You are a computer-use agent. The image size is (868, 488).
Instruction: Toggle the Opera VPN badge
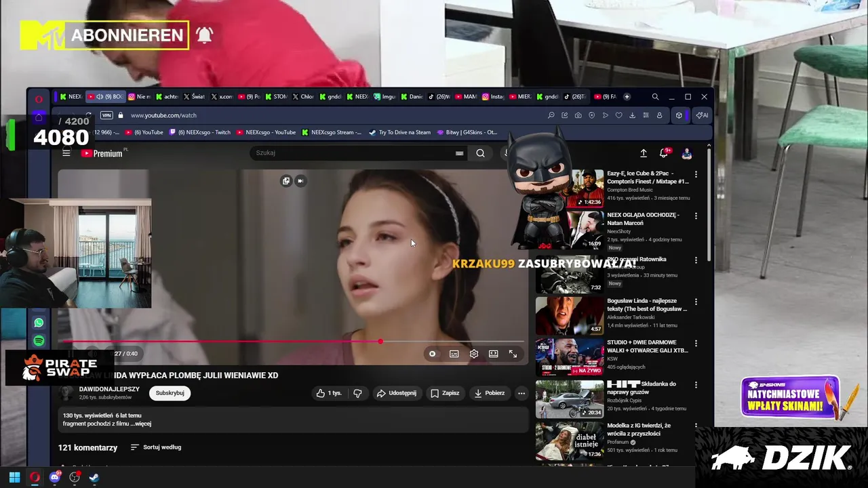pos(106,115)
